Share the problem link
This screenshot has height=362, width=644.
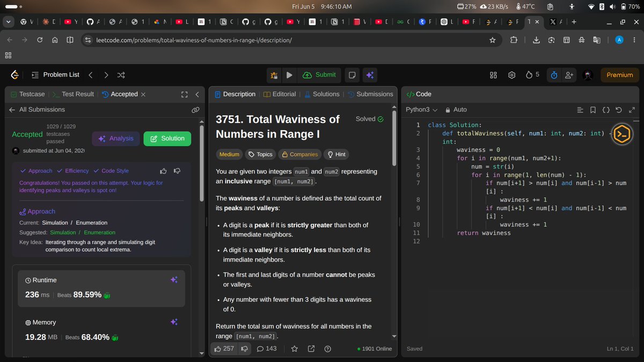coord(311,349)
